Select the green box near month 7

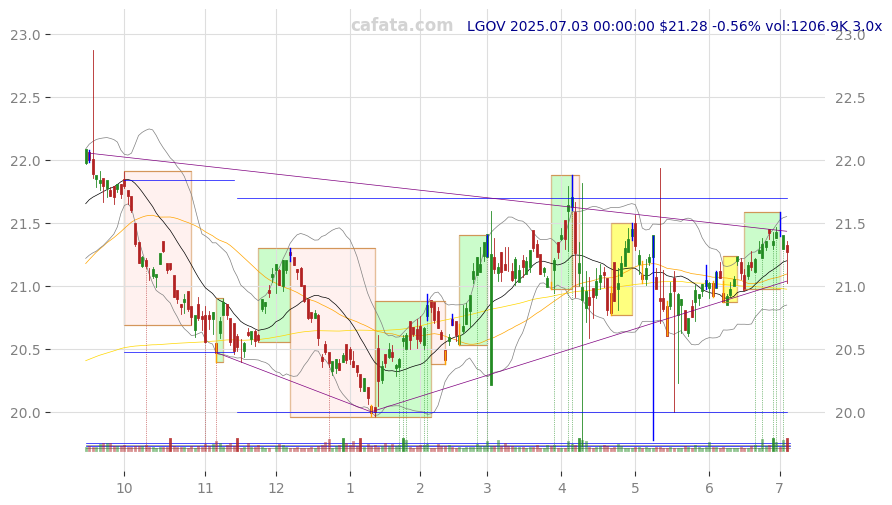[x=762, y=251]
